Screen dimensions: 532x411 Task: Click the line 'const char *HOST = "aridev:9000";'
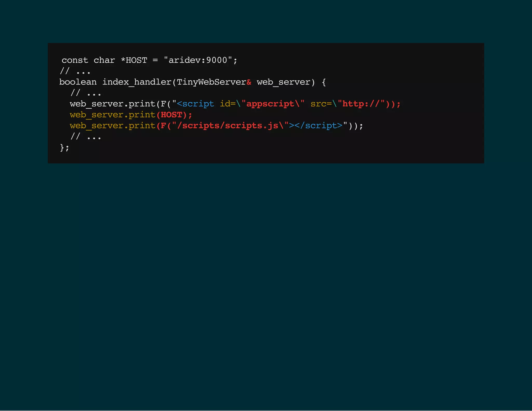tap(149, 60)
